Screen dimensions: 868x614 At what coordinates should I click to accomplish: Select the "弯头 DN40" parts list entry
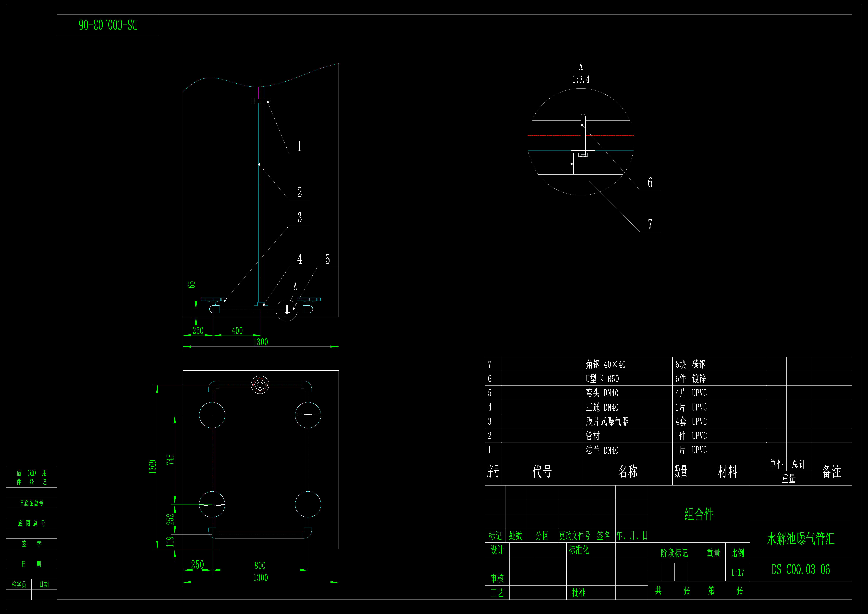click(602, 393)
